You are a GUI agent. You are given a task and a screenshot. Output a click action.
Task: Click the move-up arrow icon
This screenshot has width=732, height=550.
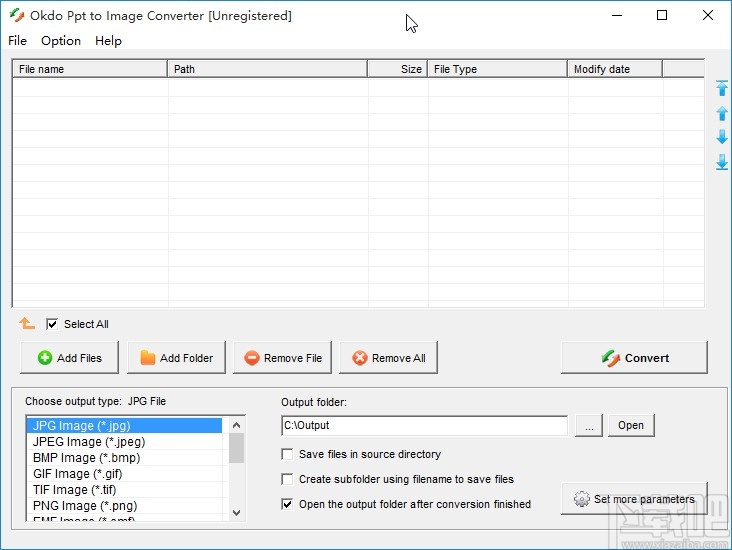point(722,113)
